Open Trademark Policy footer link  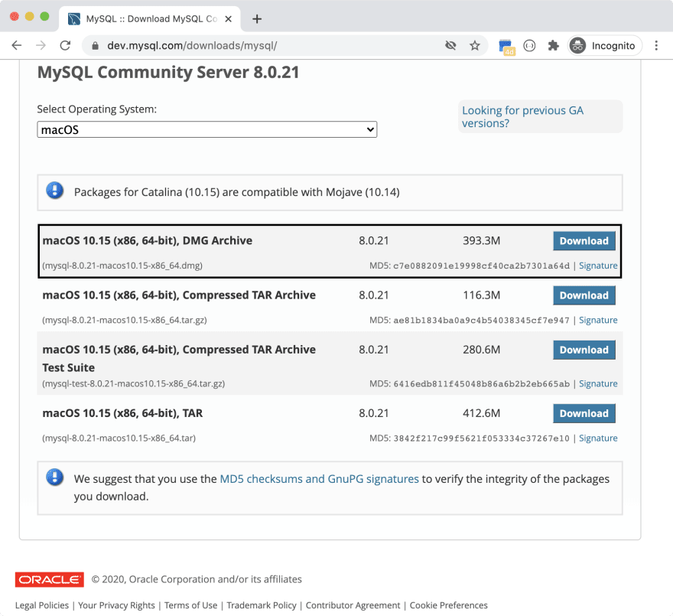262,605
